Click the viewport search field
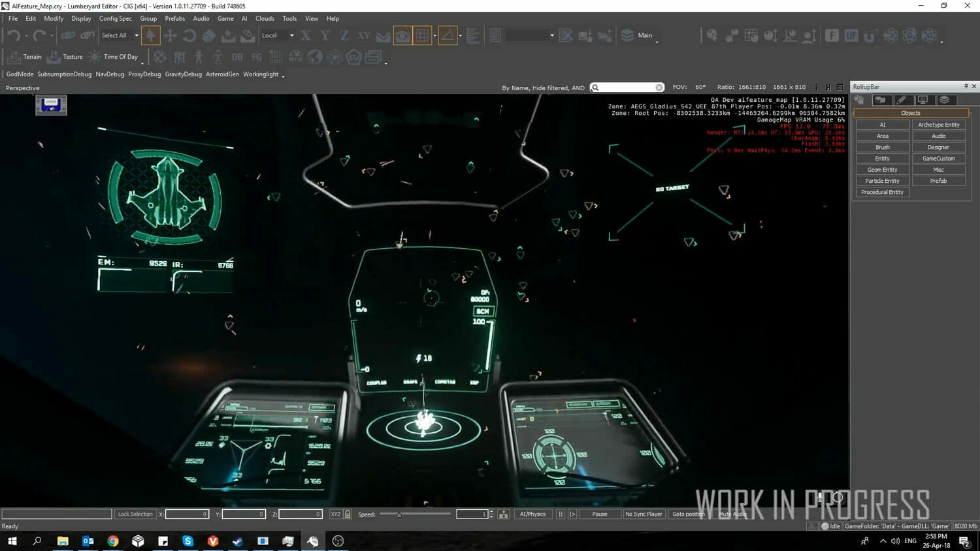The width and height of the screenshot is (980, 551). pyautogui.click(x=627, y=87)
